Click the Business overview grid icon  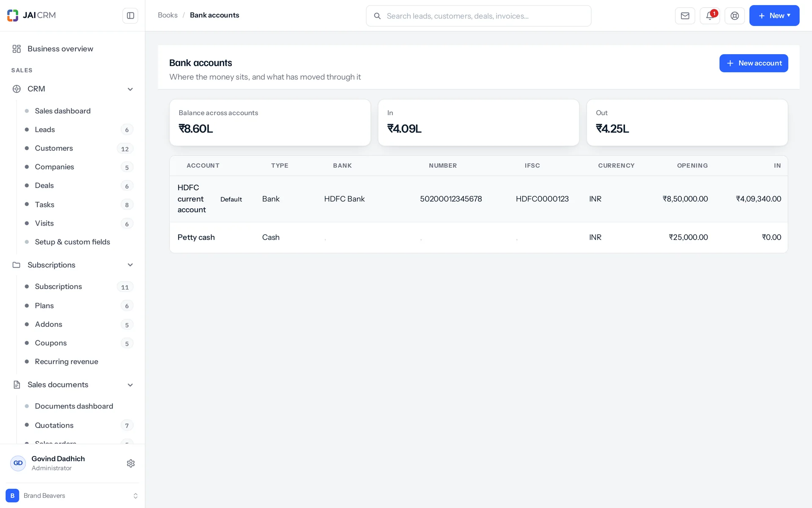coord(16,49)
